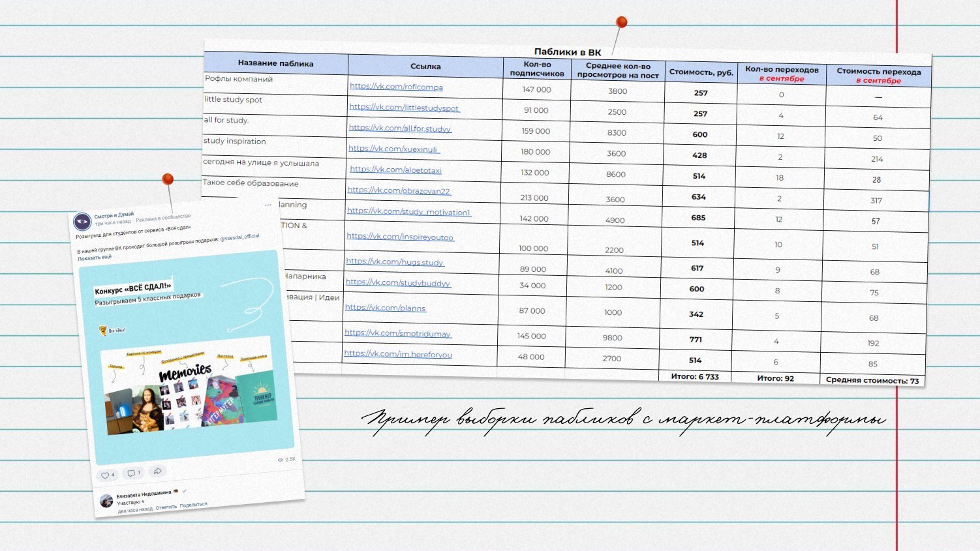Select header Среднее кол-во просмотров на пост

click(x=618, y=70)
